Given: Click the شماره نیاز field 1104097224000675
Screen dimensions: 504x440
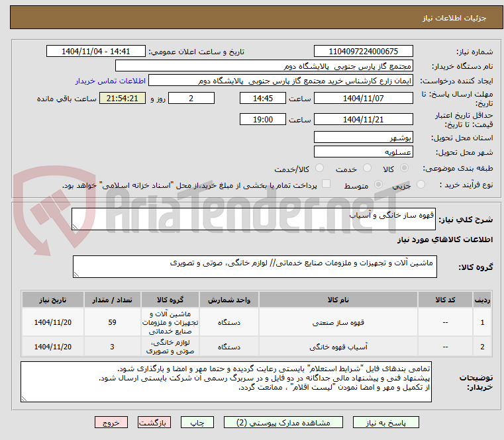Looking at the screenshot, I should coord(363,52).
